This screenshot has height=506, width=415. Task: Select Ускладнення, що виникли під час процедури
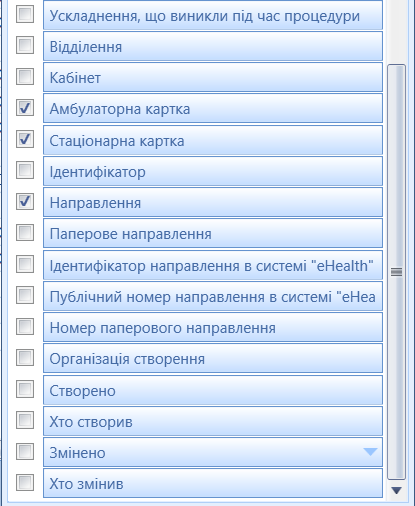coord(213,15)
